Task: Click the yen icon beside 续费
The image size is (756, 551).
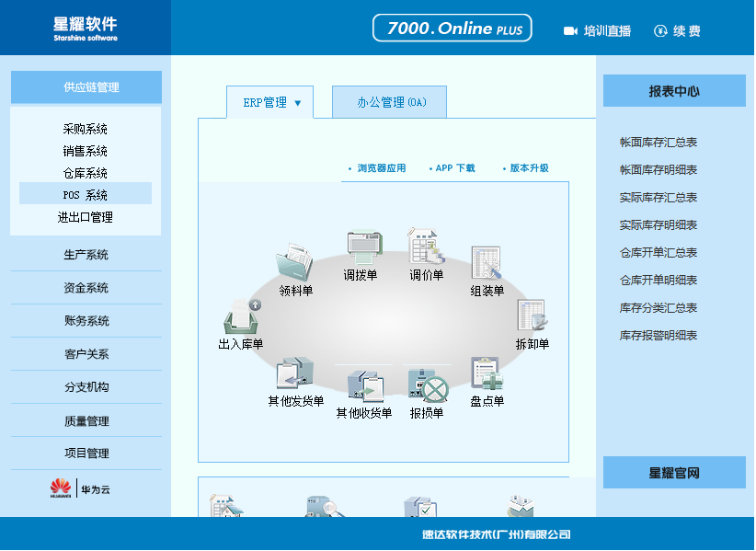Action: point(660,31)
